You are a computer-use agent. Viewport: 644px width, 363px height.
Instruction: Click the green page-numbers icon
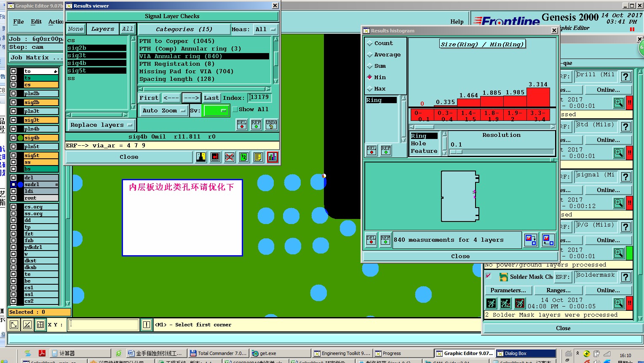(x=244, y=157)
